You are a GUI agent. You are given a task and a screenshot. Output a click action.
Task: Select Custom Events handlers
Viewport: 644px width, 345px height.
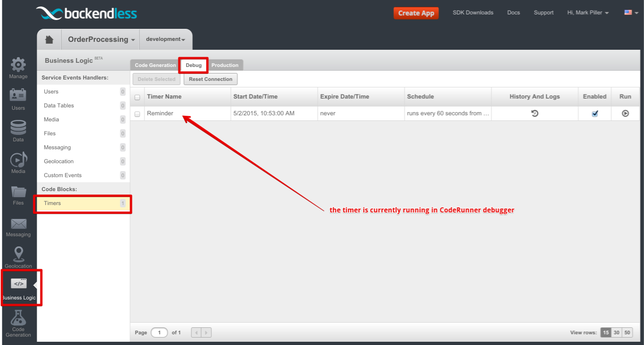(x=84, y=175)
